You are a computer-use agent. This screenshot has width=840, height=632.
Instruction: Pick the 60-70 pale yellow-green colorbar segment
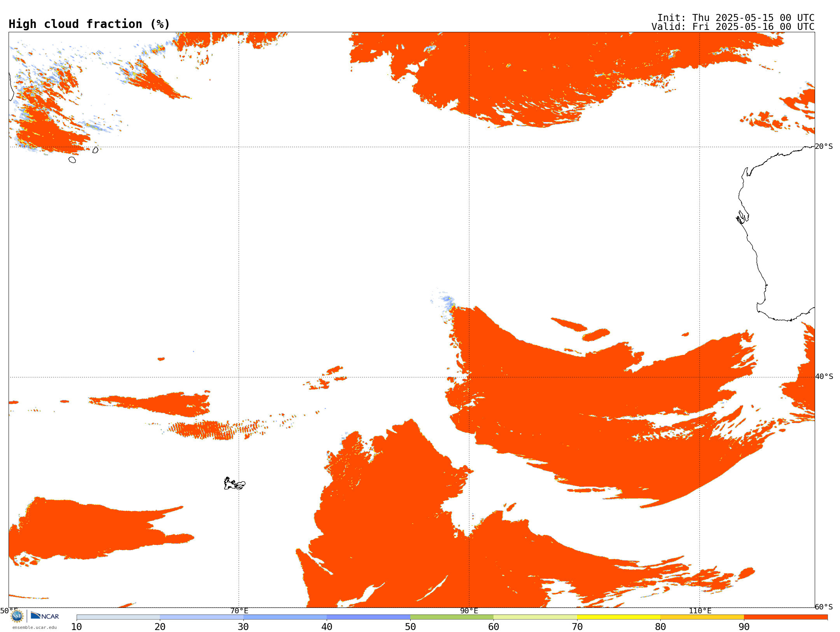click(x=535, y=617)
